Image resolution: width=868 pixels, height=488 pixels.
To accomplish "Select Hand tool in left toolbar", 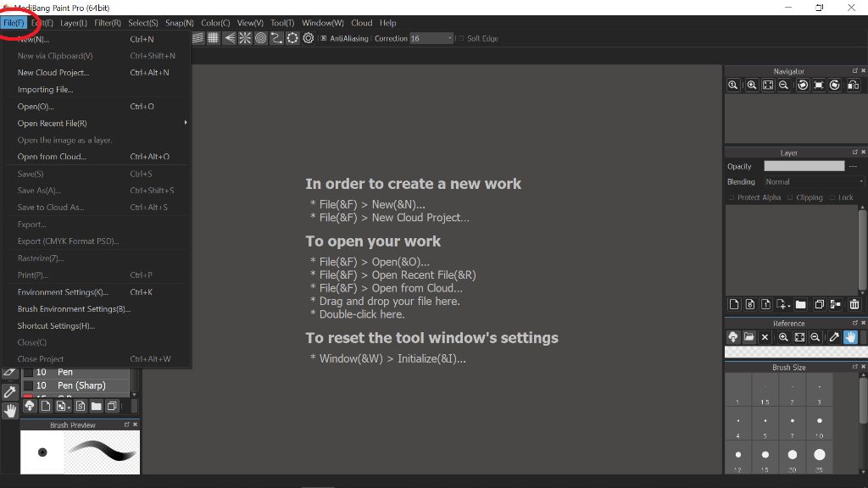I will pos(10,411).
